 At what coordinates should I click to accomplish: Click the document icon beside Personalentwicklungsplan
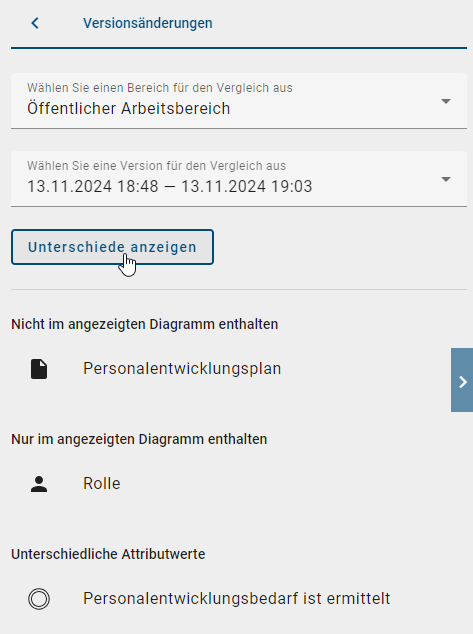click(x=39, y=369)
